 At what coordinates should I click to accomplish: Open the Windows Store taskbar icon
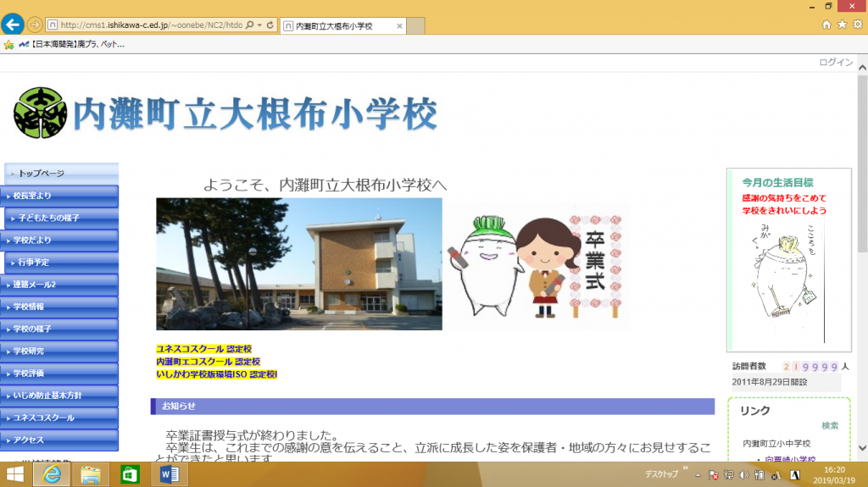click(x=130, y=474)
